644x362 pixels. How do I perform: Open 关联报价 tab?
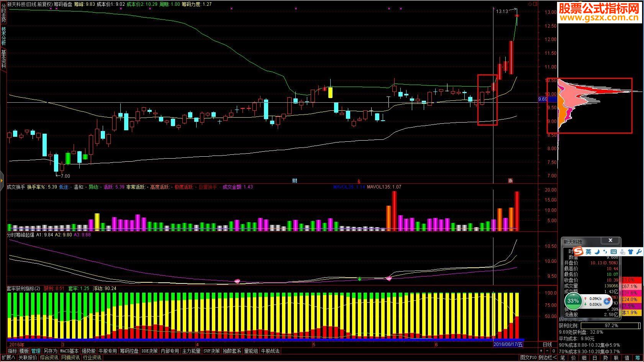[x=28, y=358]
